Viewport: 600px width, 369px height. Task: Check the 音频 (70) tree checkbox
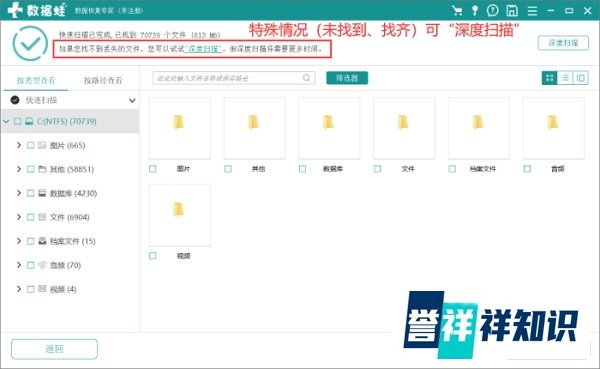point(31,265)
